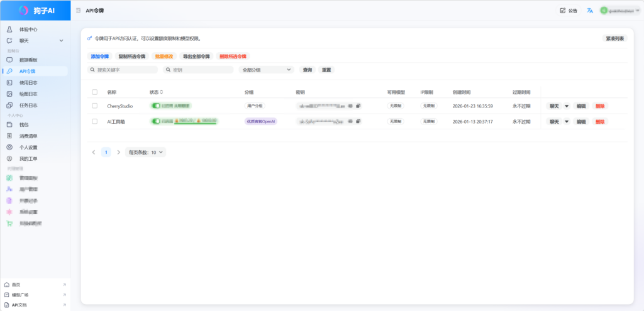Click the 消费清单 bill icon
Image resolution: width=644 pixels, height=311 pixels.
pos(9,136)
